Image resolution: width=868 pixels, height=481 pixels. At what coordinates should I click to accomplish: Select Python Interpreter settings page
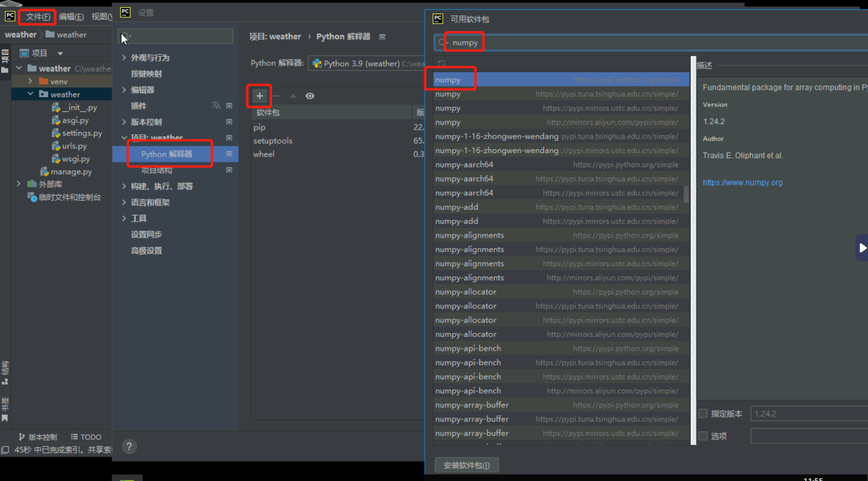(175, 154)
